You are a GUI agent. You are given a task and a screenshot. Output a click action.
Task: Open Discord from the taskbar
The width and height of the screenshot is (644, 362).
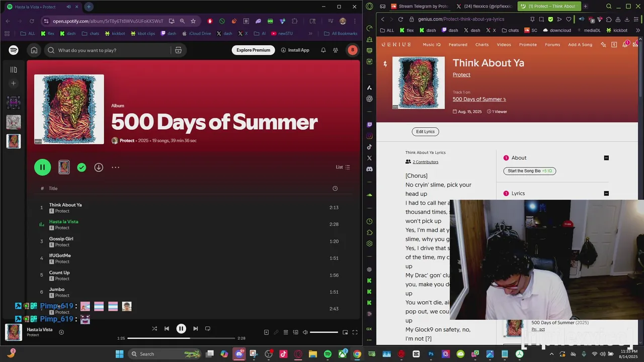click(239, 354)
